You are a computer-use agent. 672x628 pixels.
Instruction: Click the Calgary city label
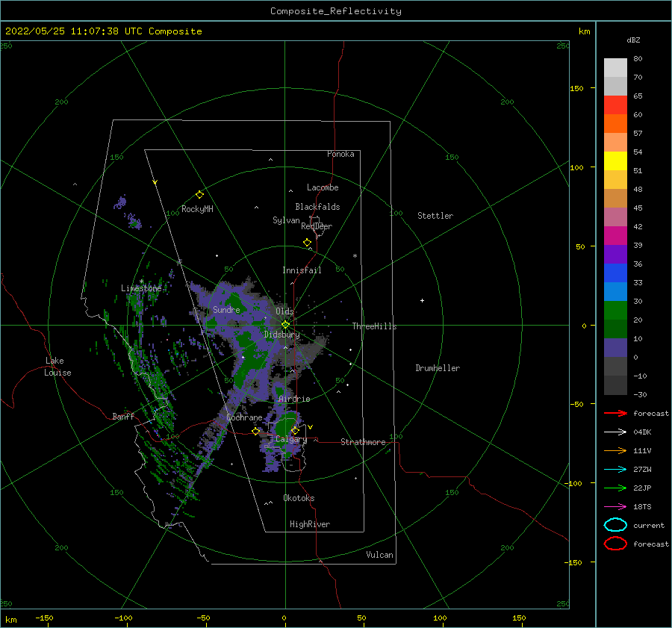(291, 439)
